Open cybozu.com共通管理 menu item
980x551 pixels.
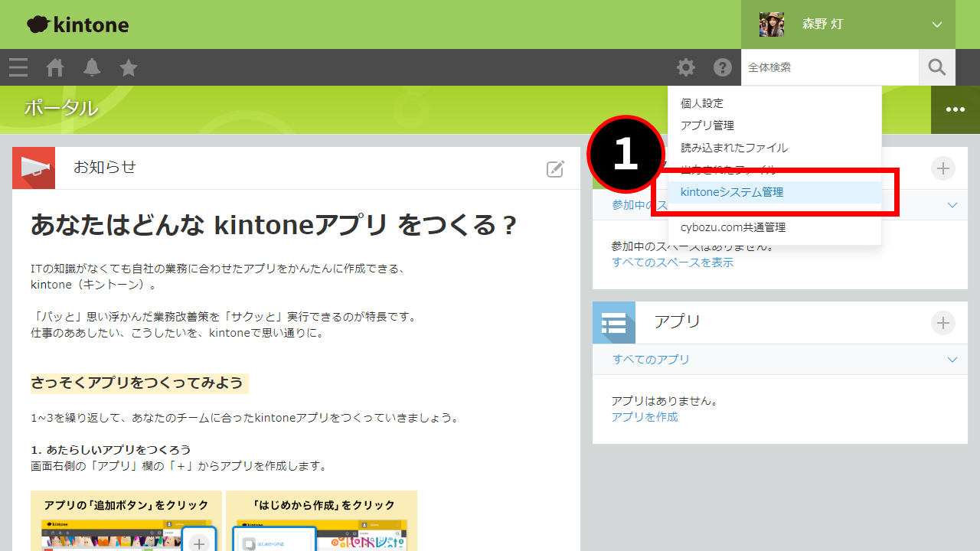(775, 227)
